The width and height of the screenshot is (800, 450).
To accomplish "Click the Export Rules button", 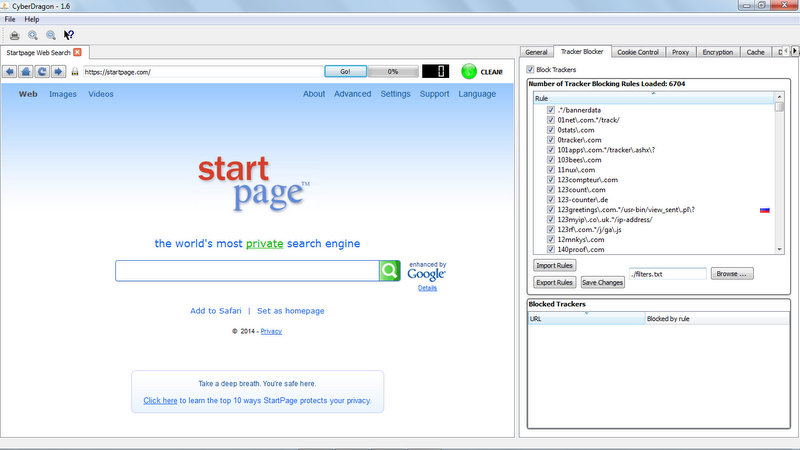I will click(x=554, y=282).
